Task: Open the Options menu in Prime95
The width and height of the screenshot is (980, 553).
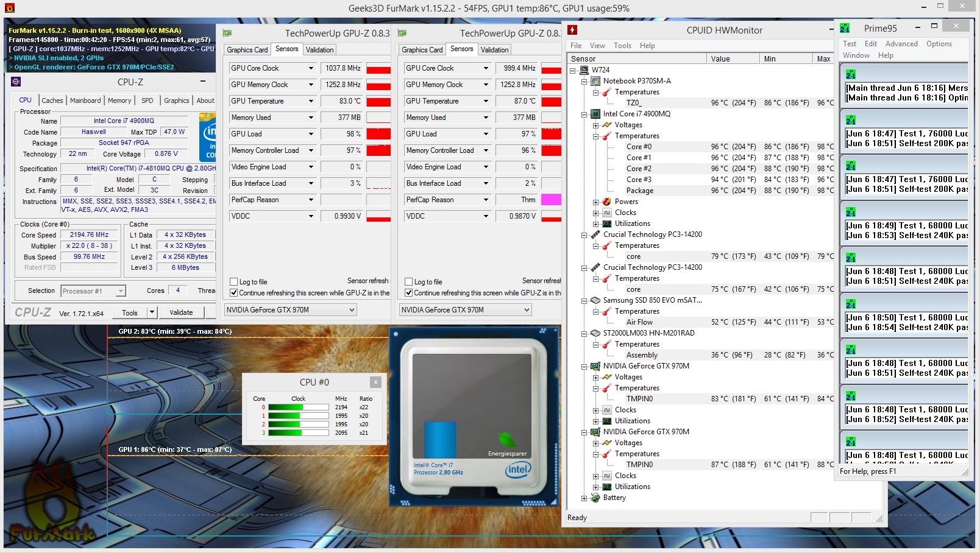Action: pyautogui.click(x=939, y=44)
